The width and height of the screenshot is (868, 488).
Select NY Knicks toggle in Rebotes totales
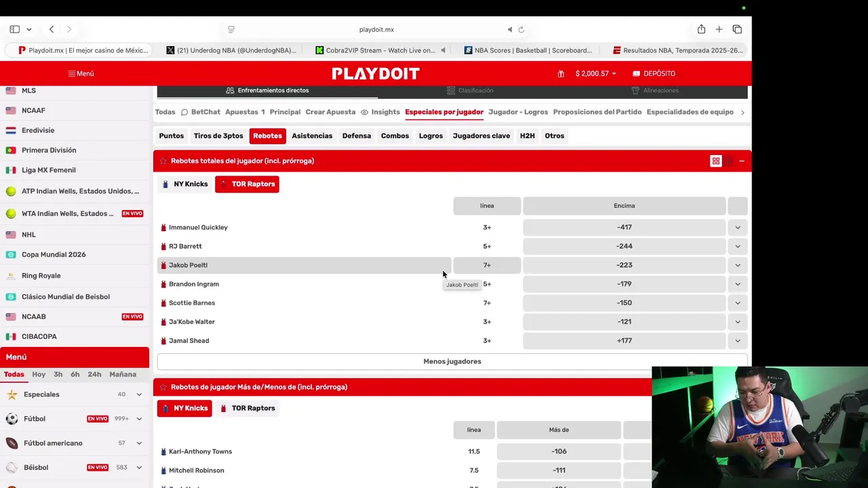pyautogui.click(x=185, y=184)
